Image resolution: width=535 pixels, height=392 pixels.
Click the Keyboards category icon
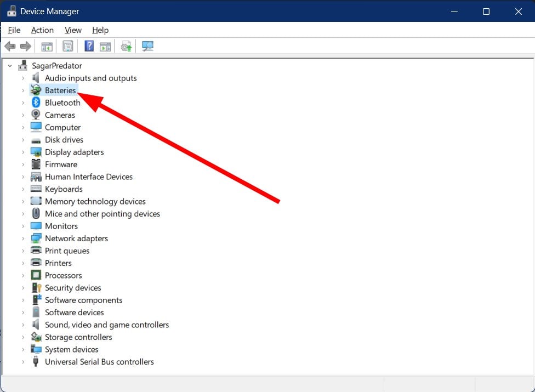tap(36, 189)
